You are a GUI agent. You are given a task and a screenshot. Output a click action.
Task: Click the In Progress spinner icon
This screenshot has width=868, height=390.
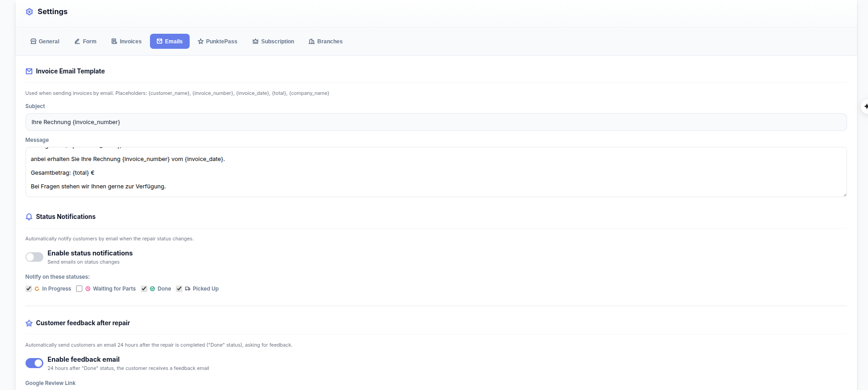(37, 289)
